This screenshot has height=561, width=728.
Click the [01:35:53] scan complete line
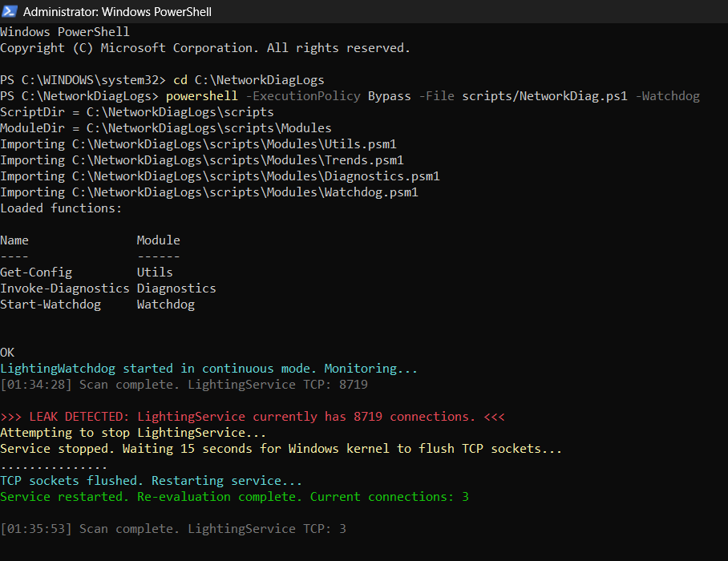173,529
